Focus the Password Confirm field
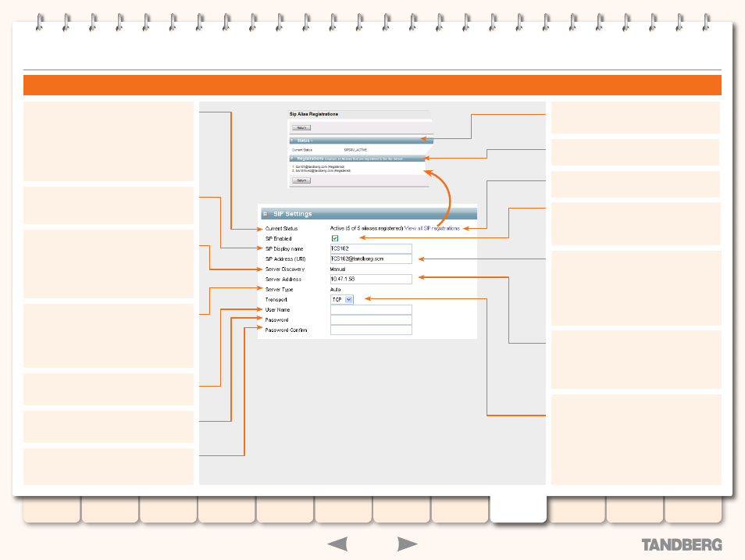Image resolution: width=745 pixels, height=560 pixels. 371,330
